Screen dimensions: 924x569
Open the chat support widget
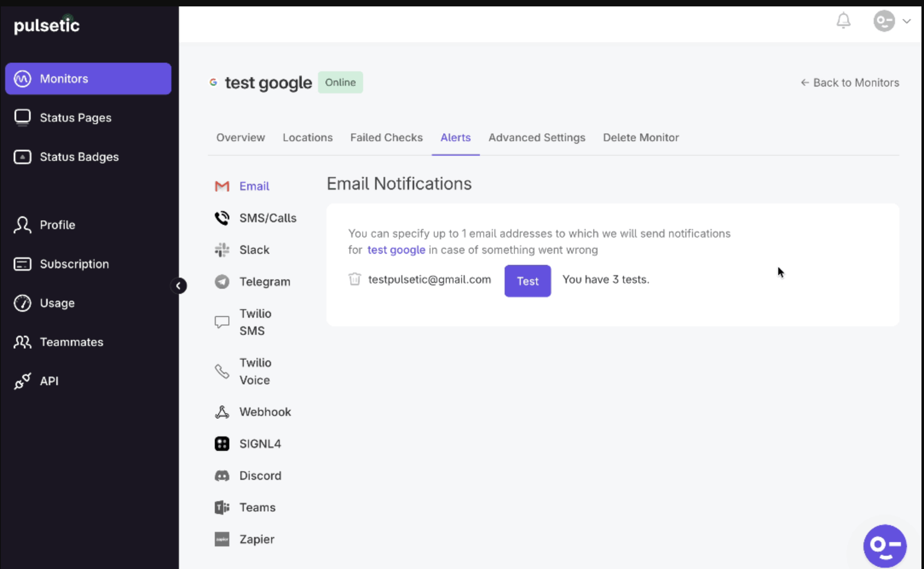[885, 546]
